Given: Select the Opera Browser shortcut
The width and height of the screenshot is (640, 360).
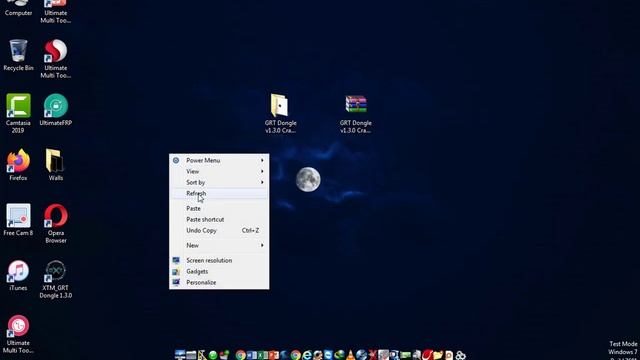Looking at the screenshot, I should [x=56, y=224].
